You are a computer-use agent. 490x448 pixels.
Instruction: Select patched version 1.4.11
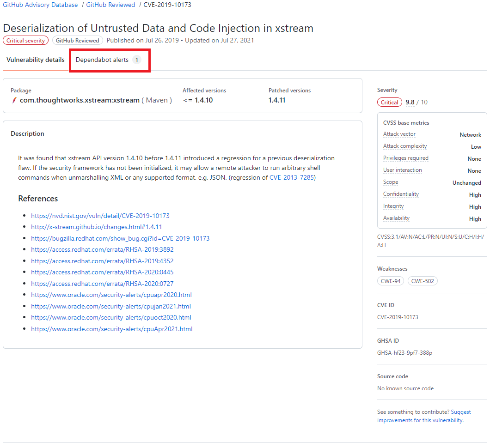(277, 100)
